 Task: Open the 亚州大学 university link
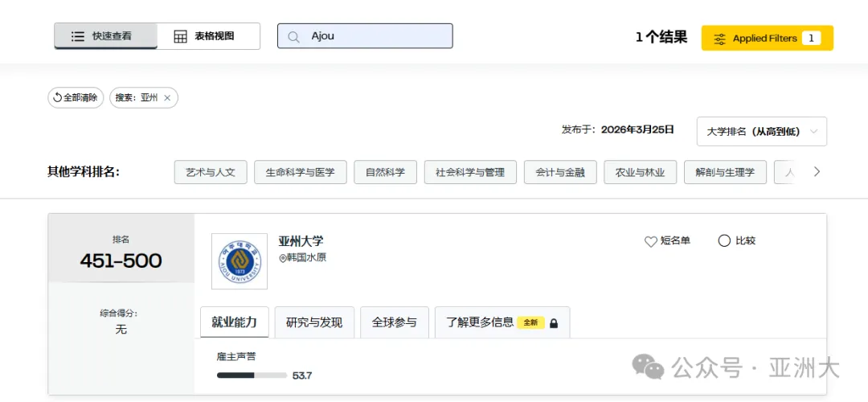[301, 241]
